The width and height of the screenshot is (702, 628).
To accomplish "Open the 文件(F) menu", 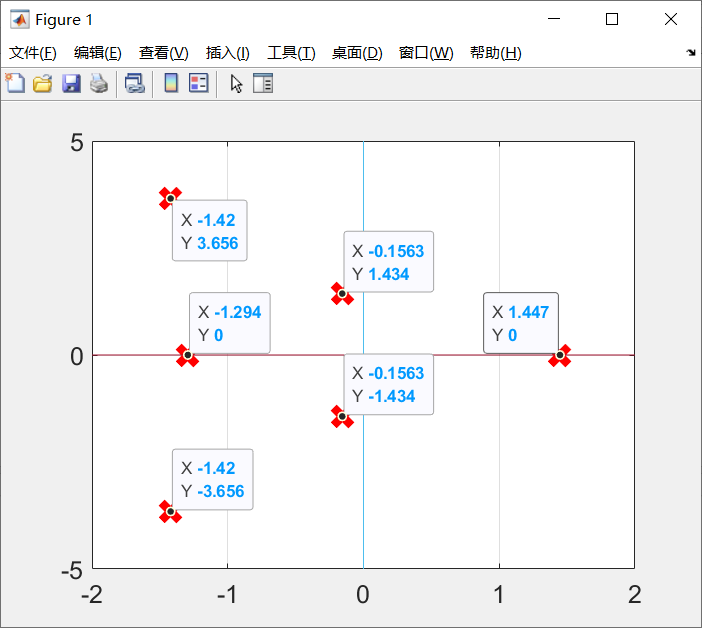I will pos(33,53).
